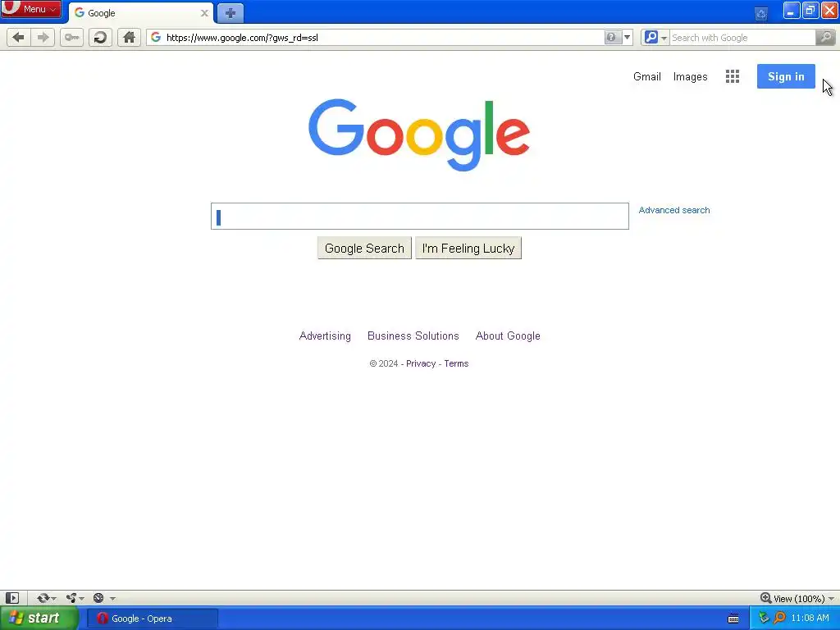Reload the page
This screenshot has height=630, width=840.
tap(100, 38)
